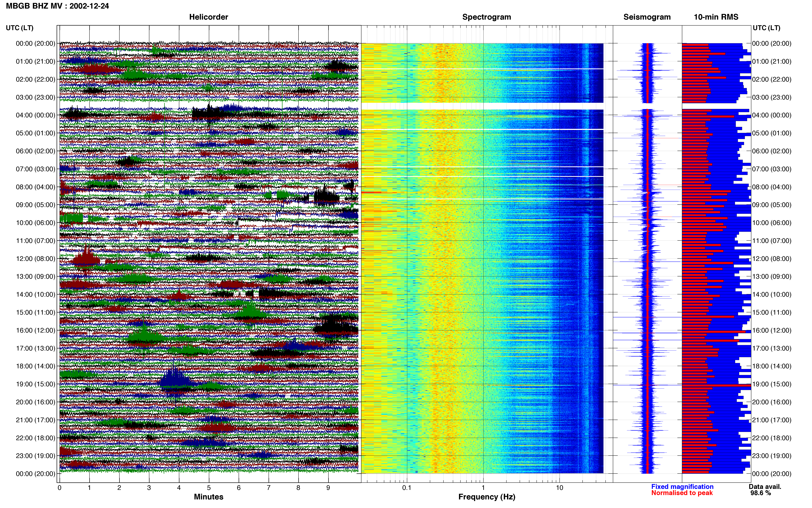The width and height of the screenshot is (812, 508).
Task: Click the '05:00 (01:00)' label on the Helicorder axis
Action: [x=36, y=133]
